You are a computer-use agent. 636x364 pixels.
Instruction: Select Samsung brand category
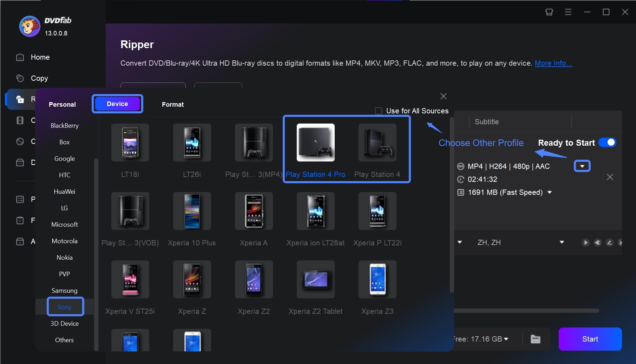(65, 291)
